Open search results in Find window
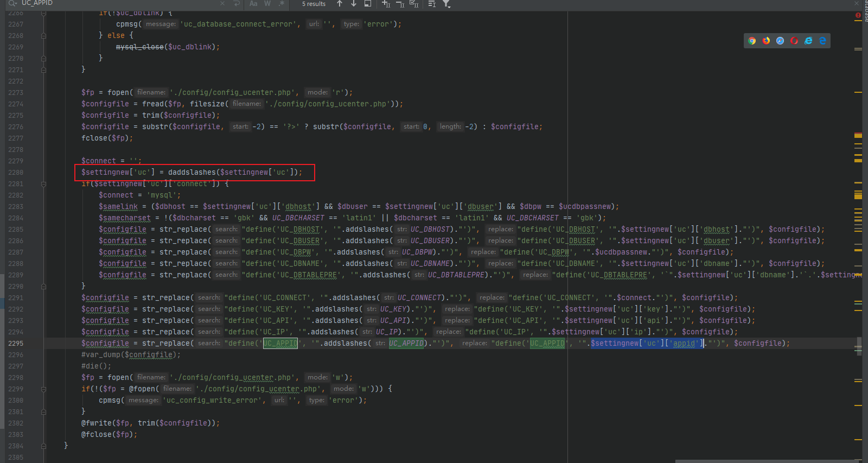868x463 pixels. pyautogui.click(x=368, y=3)
